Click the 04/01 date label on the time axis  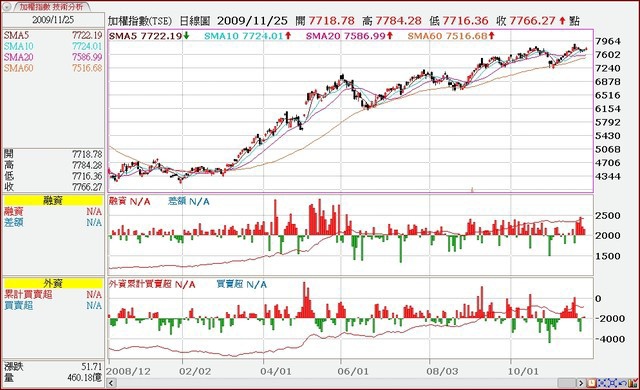pos(276,372)
